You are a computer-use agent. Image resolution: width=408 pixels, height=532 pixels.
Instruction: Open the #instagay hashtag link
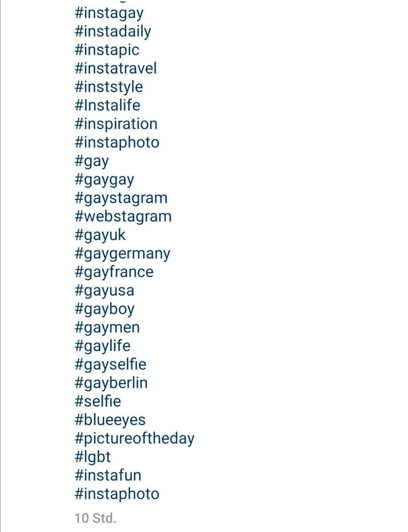(x=109, y=13)
